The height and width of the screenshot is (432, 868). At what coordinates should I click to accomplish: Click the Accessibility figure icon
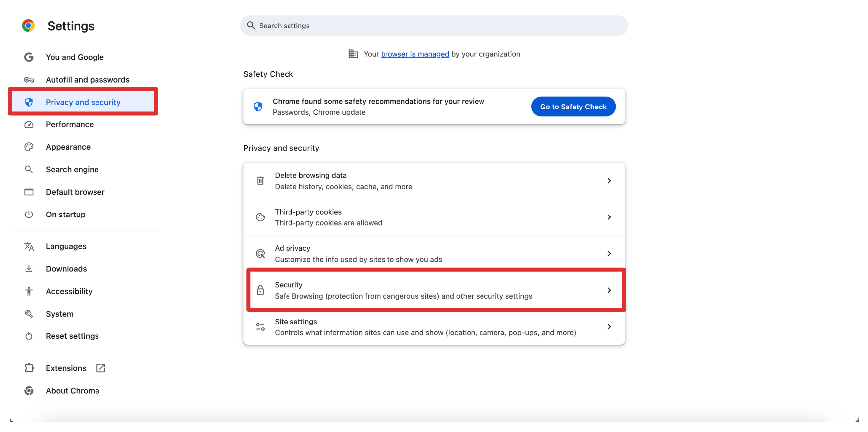[29, 291]
